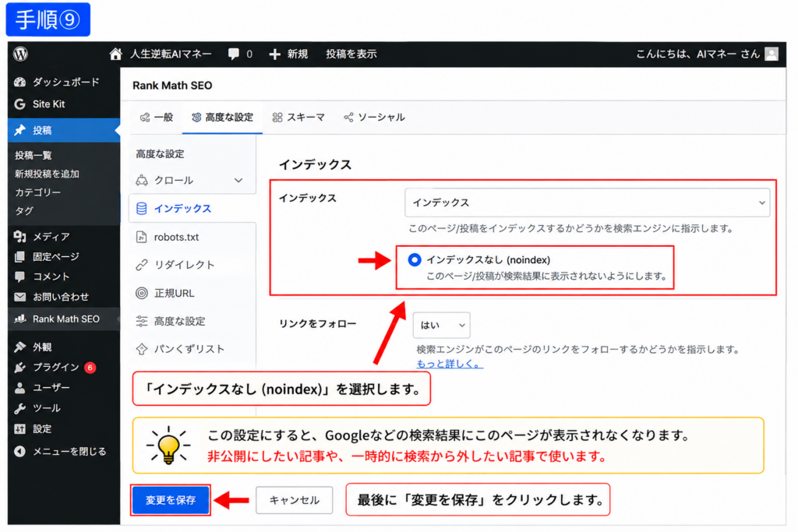Open タグ submenu item
The width and height of the screenshot is (798, 532).
tap(24, 210)
